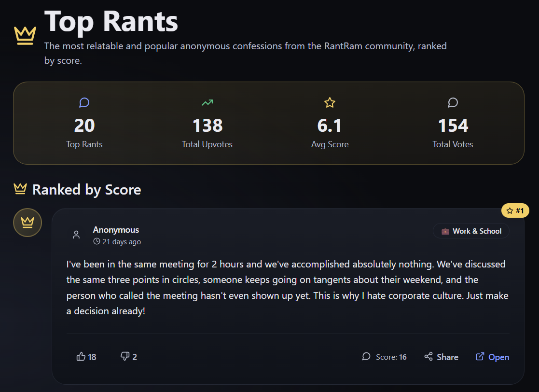Click the Share button label
The width and height of the screenshot is (539, 392).
click(x=448, y=357)
